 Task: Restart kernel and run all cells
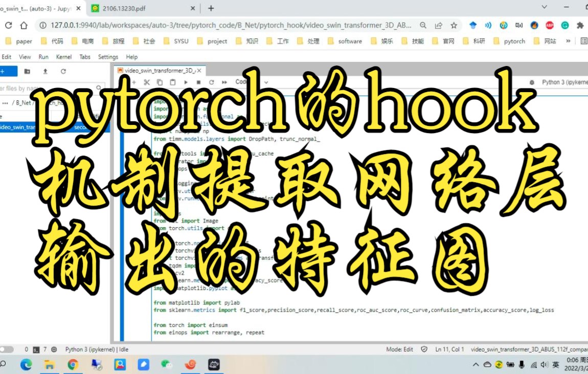pos(224,82)
